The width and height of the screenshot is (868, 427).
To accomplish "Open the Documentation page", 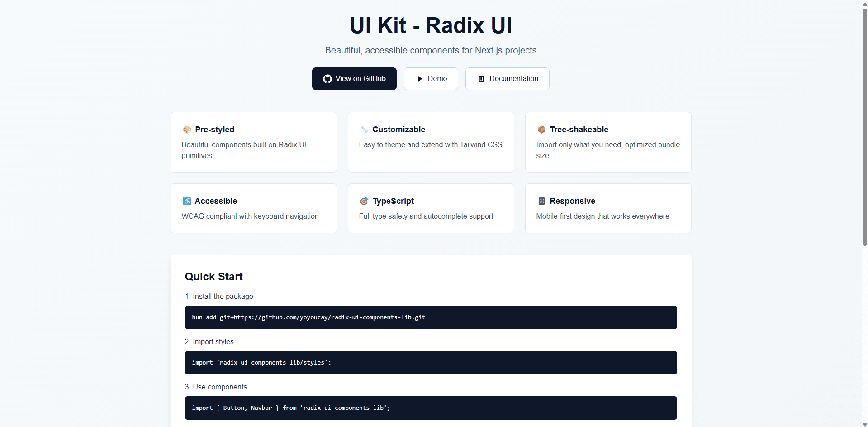I will [x=507, y=78].
